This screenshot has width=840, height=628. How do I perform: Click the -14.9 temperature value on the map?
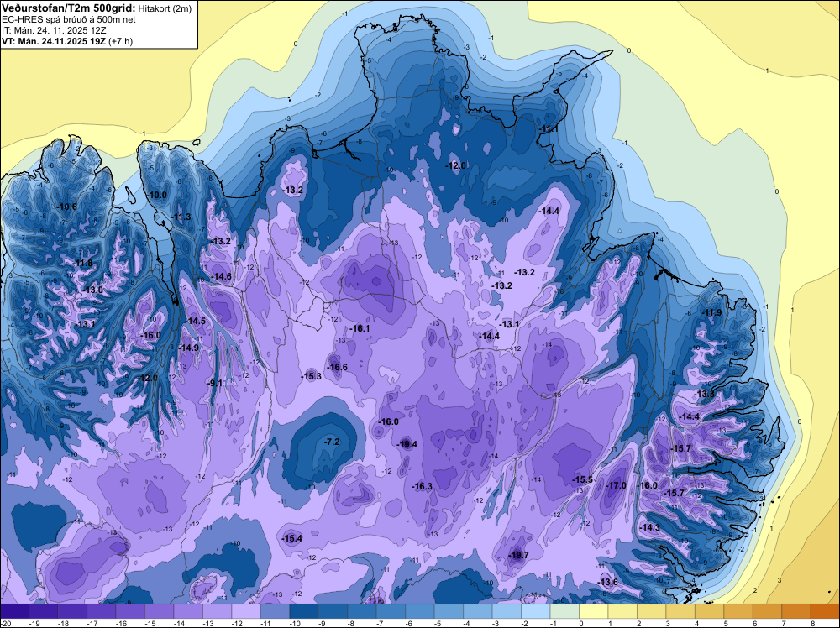coord(188,348)
